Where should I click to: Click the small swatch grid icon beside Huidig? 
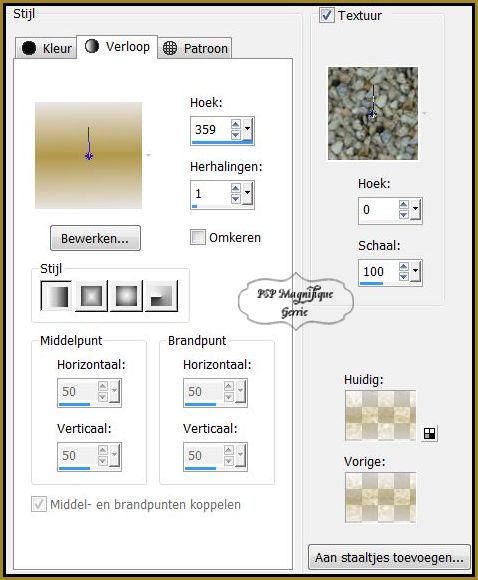[429, 433]
